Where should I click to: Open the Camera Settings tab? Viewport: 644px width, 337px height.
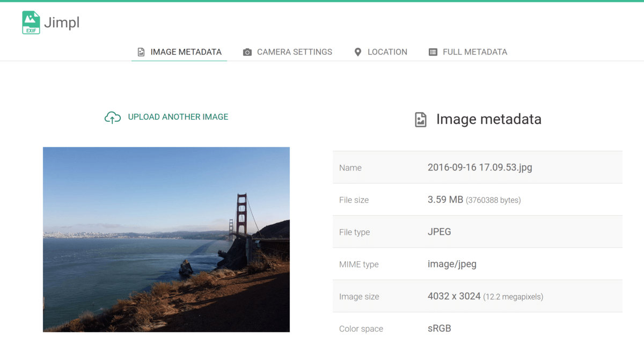[294, 52]
